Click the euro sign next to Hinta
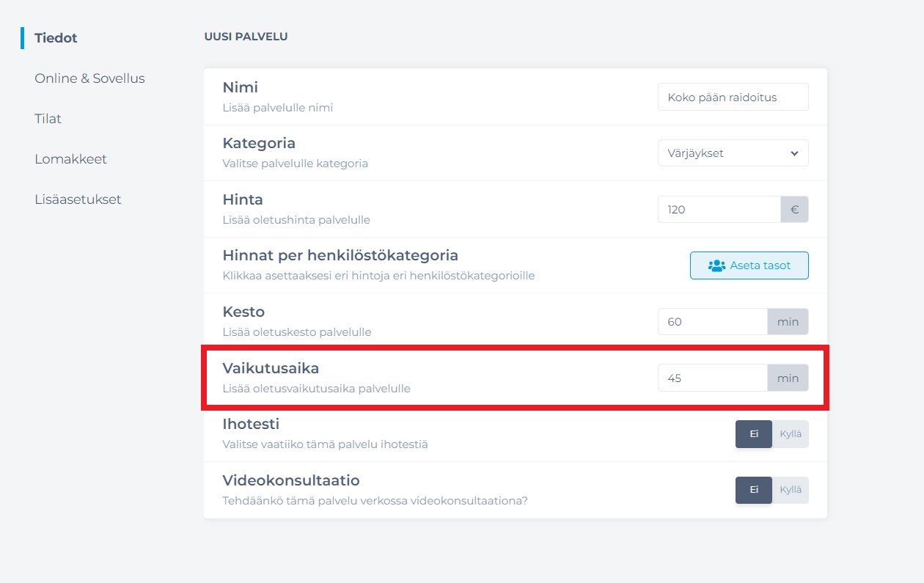Viewport: 924px width, 583px height. [x=794, y=210]
